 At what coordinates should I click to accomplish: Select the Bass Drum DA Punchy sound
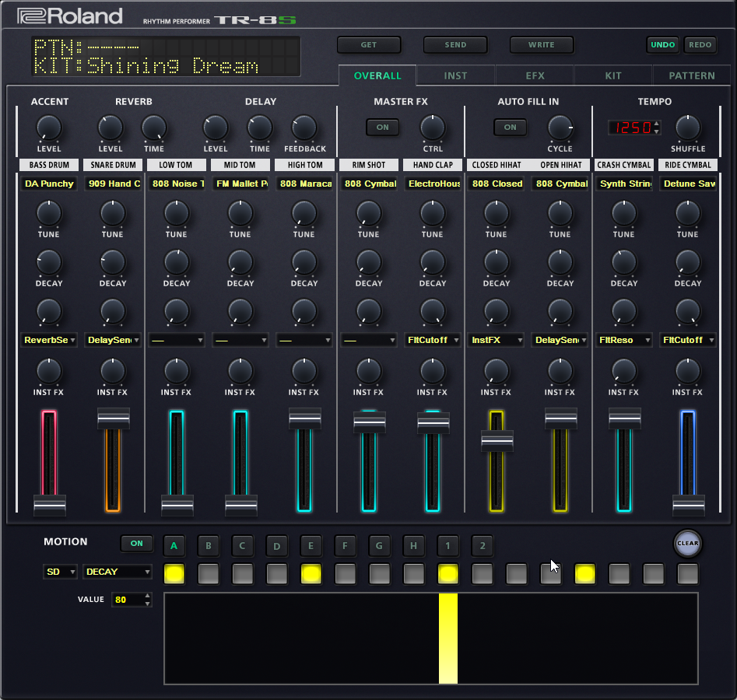point(49,184)
